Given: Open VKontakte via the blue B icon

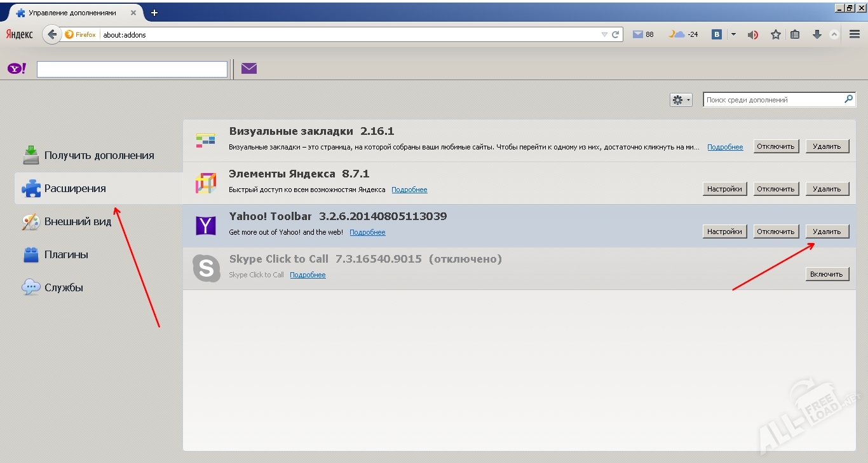Looking at the screenshot, I should click(x=717, y=34).
